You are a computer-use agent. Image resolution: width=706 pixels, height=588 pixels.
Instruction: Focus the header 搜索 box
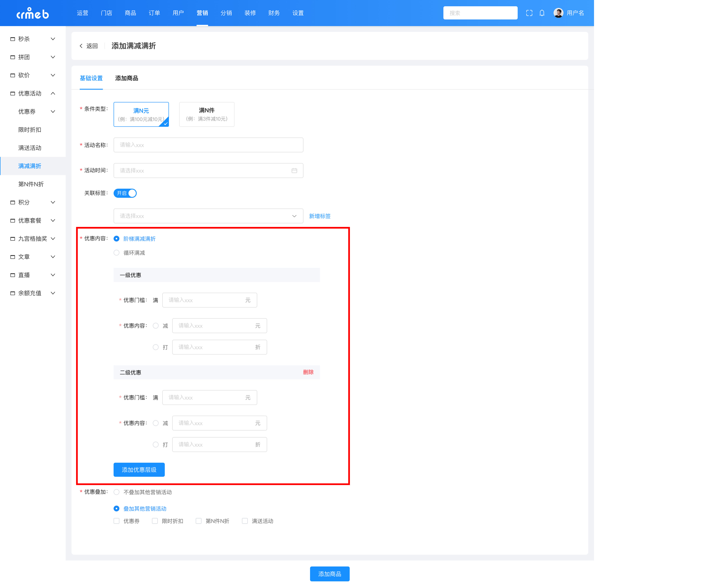point(480,13)
